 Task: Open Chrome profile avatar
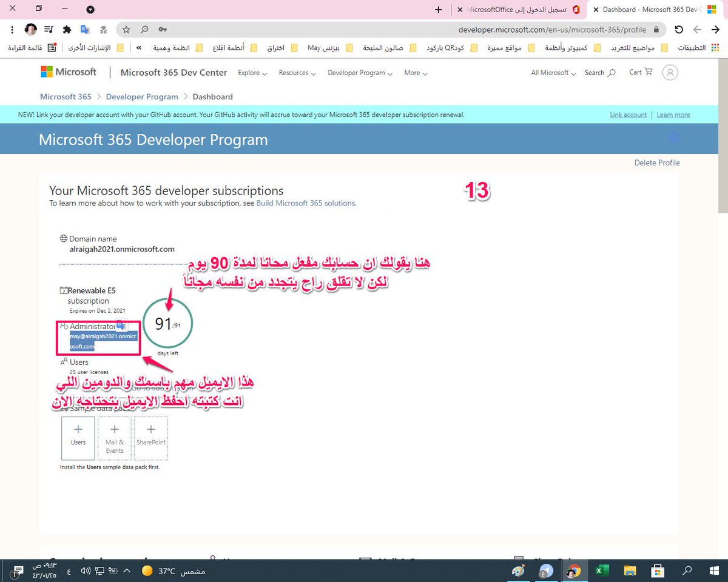(x=30, y=29)
